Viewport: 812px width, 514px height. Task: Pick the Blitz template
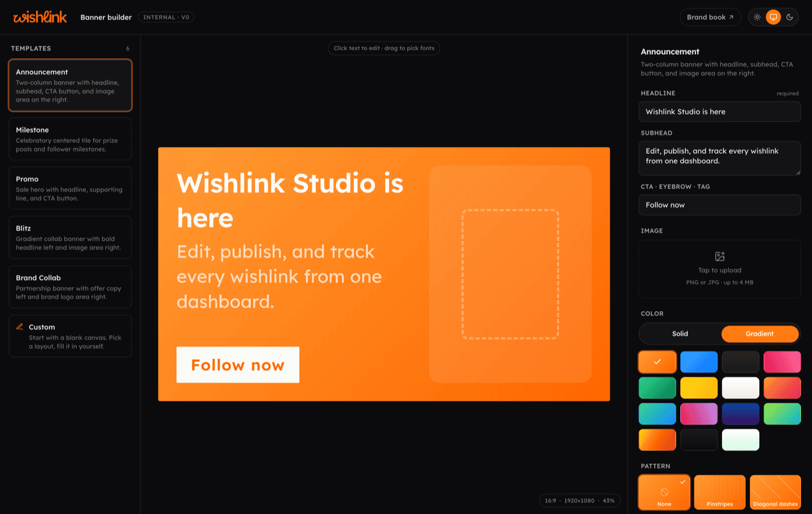click(70, 237)
